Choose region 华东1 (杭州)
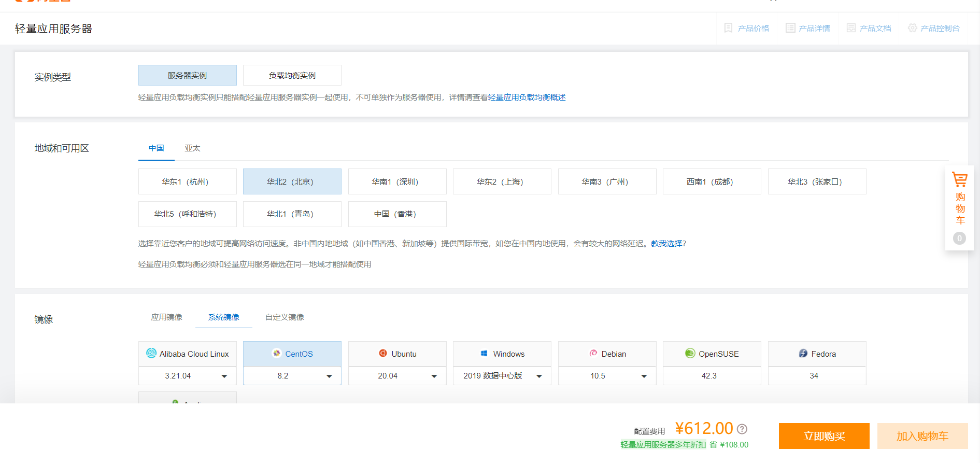Viewport: 980px width, 463px height. (188, 181)
